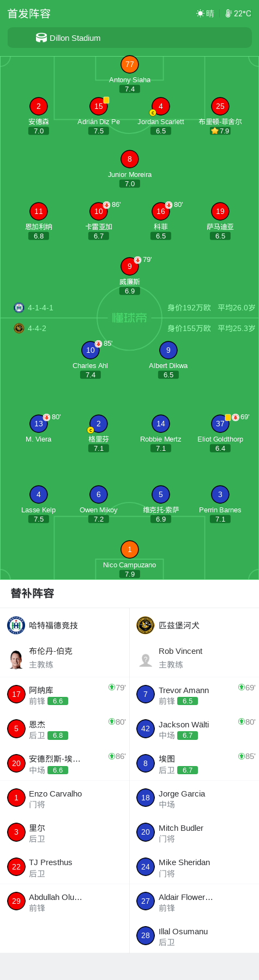The width and height of the screenshot is (259, 980).
Task: Click the Dillon Stadium venue bar
Action: point(129,38)
